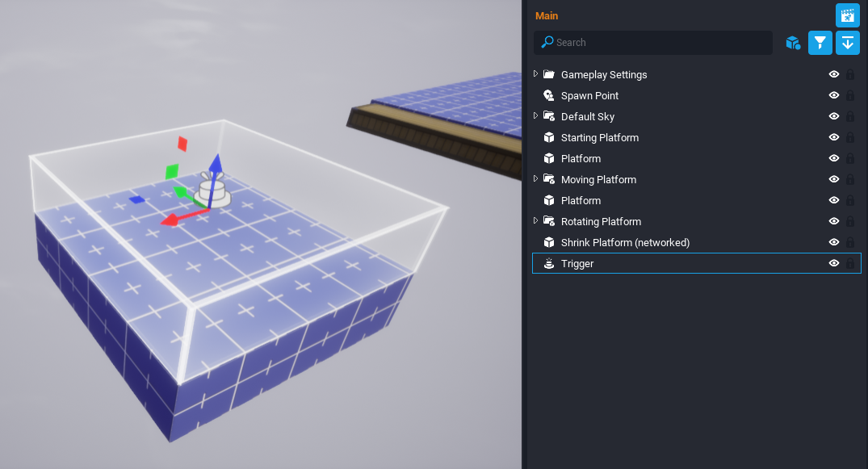Hide the Trigger using its eye toggle
Screen dimensions: 868x469
click(x=833, y=263)
